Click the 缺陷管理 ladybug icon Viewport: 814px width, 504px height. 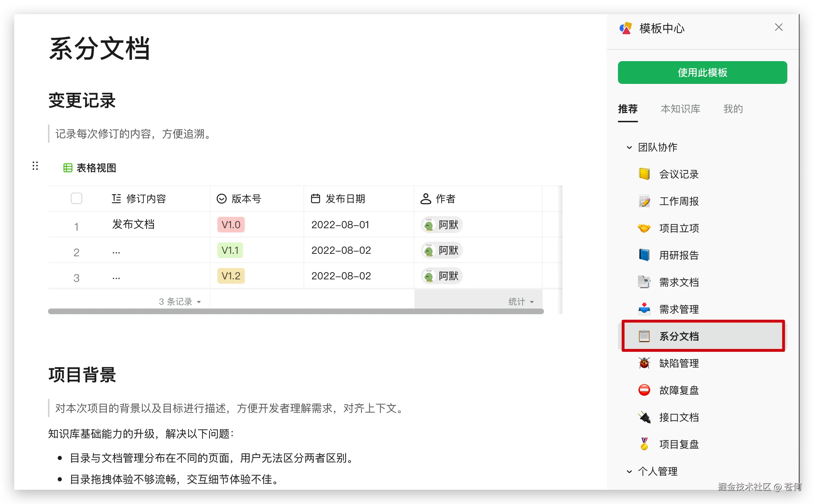(644, 363)
